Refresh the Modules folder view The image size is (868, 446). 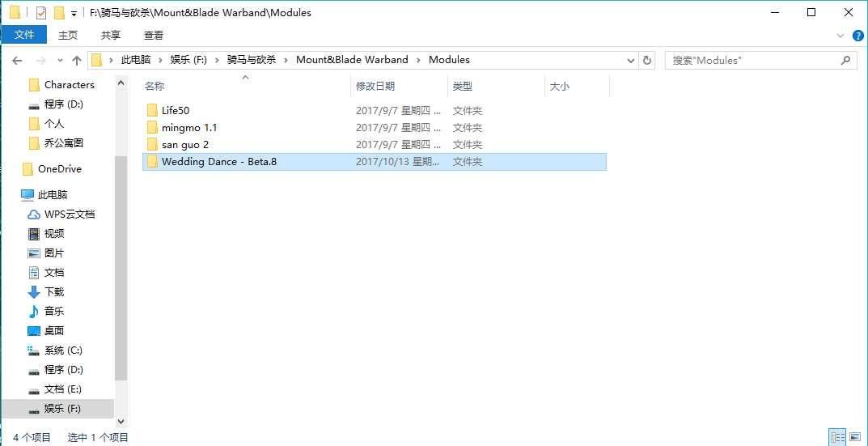646,60
